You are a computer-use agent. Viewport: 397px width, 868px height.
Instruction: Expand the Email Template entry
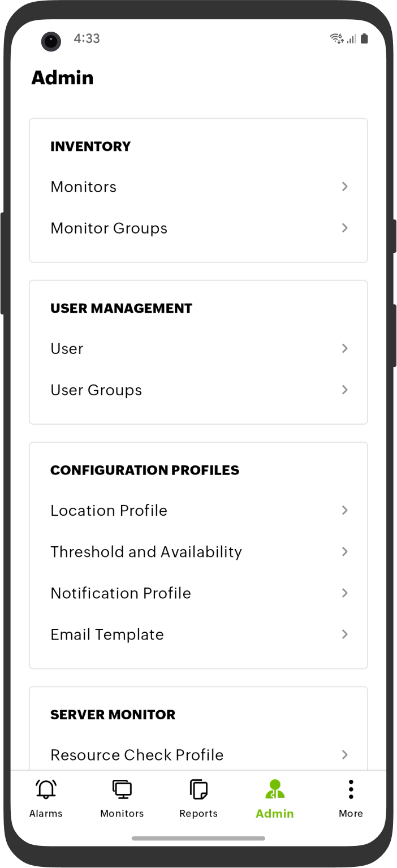(198, 634)
